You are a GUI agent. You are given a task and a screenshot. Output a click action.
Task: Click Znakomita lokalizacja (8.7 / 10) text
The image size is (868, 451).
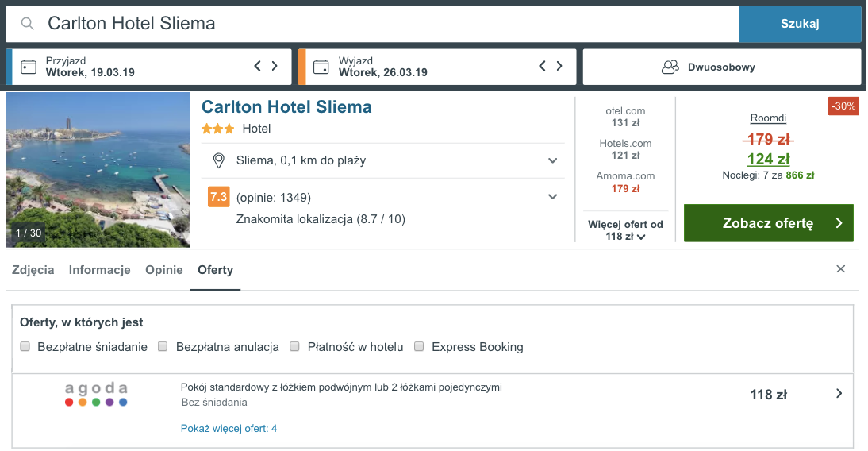(x=321, y=219)
